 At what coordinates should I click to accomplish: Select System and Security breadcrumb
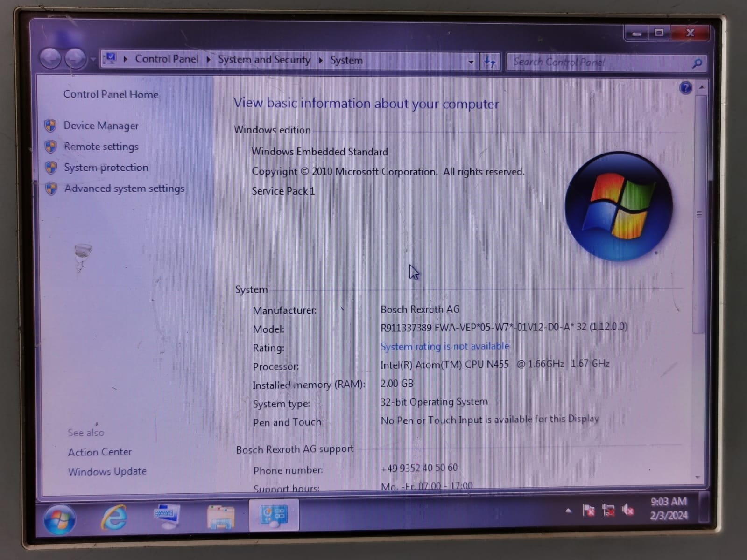click(x=264, y=60)
